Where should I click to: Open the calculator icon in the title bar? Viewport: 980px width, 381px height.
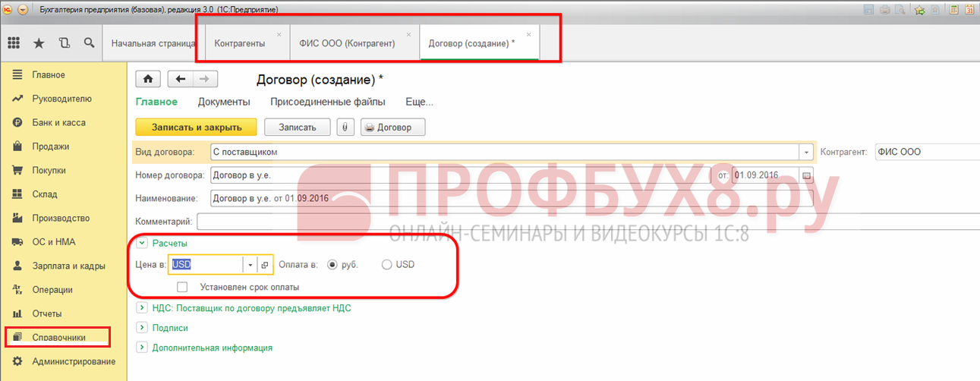click(953, 10)
